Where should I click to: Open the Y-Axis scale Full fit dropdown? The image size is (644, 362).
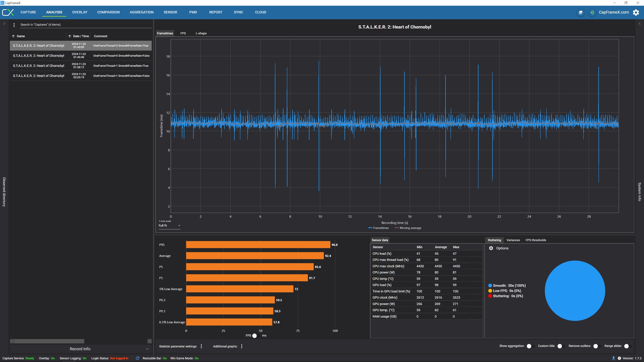click(x=169, y=226)
